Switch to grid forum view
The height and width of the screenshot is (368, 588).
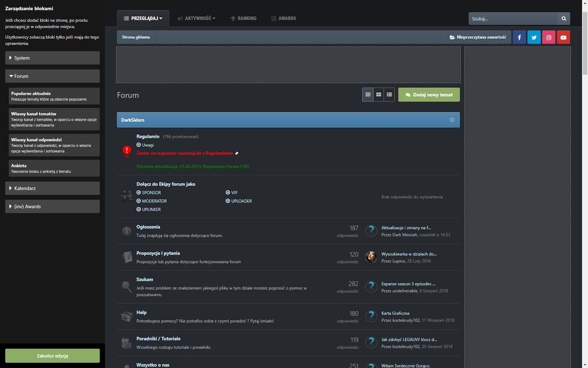(x=379, y=94)
